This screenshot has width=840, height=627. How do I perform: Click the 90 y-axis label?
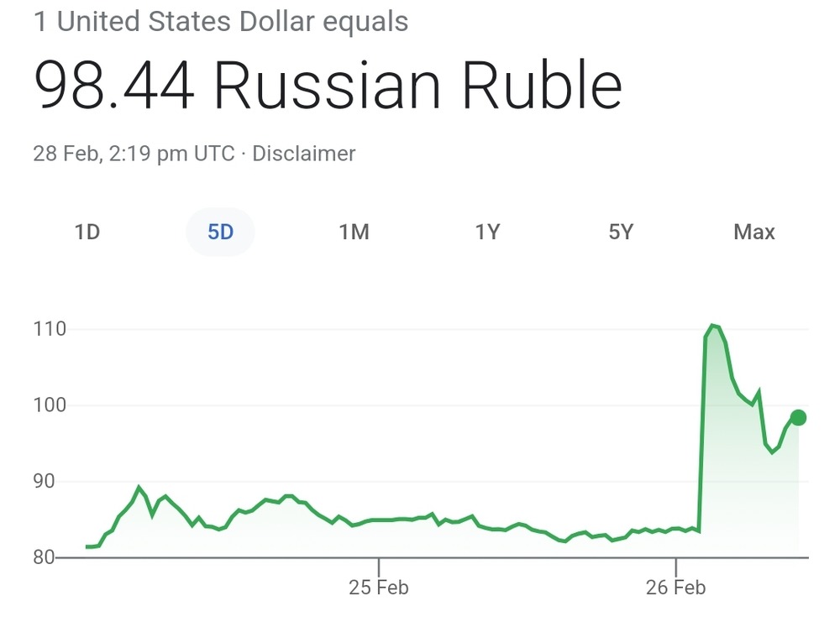44,481
